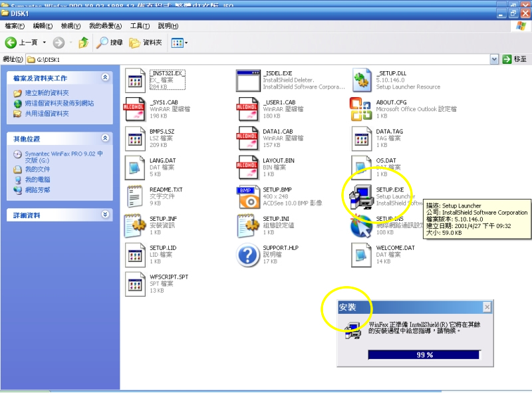Select the SETUP.INI config icon

(248, 225)
